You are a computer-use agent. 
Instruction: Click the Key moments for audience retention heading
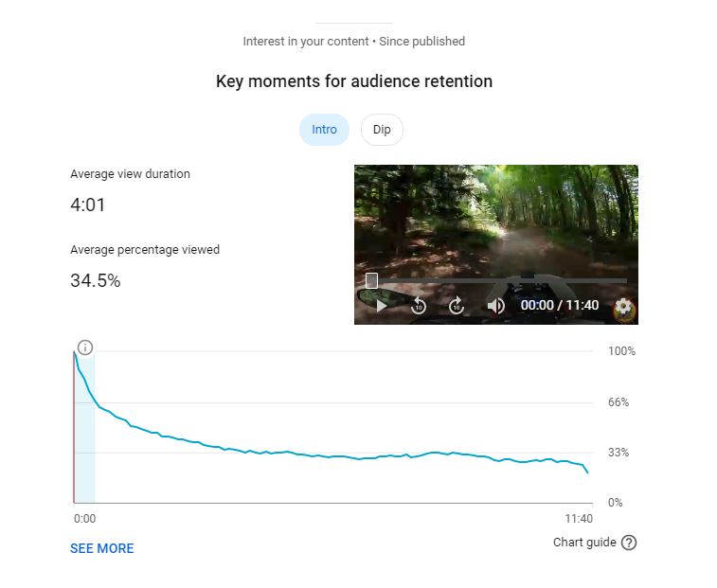(x=354, y=81)
